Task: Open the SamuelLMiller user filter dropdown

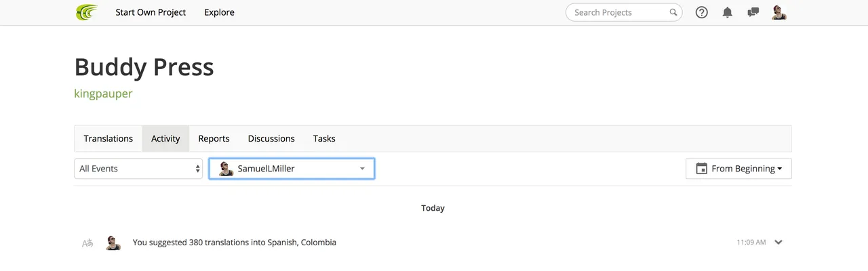Action: click(292, 169)
